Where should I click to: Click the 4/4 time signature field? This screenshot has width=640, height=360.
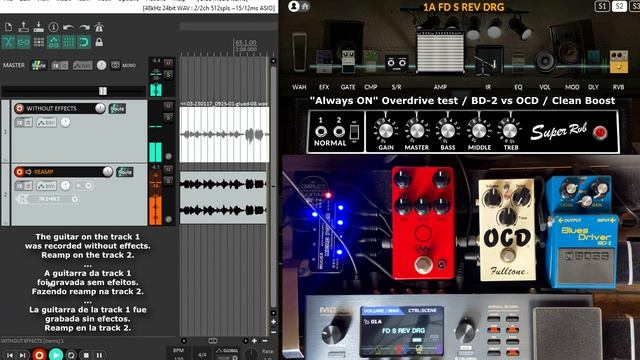pyautogui.click(x=202, y=354)
